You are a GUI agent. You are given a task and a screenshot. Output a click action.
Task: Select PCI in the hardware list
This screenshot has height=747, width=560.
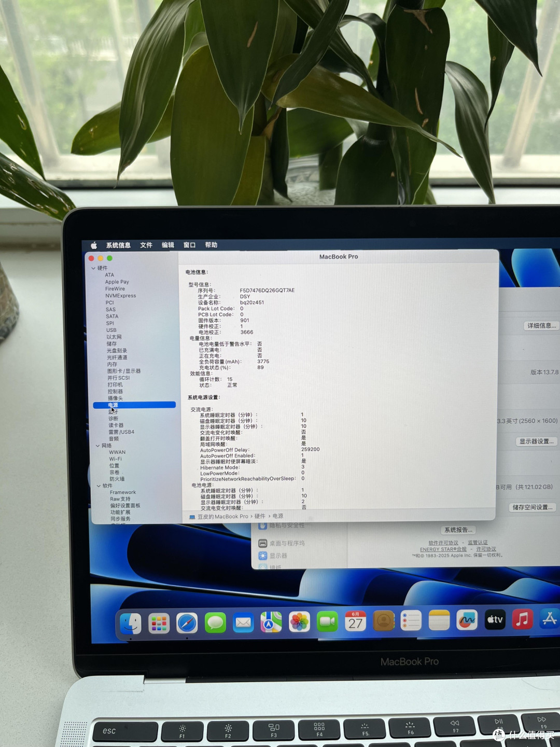[x=109, y=302]
